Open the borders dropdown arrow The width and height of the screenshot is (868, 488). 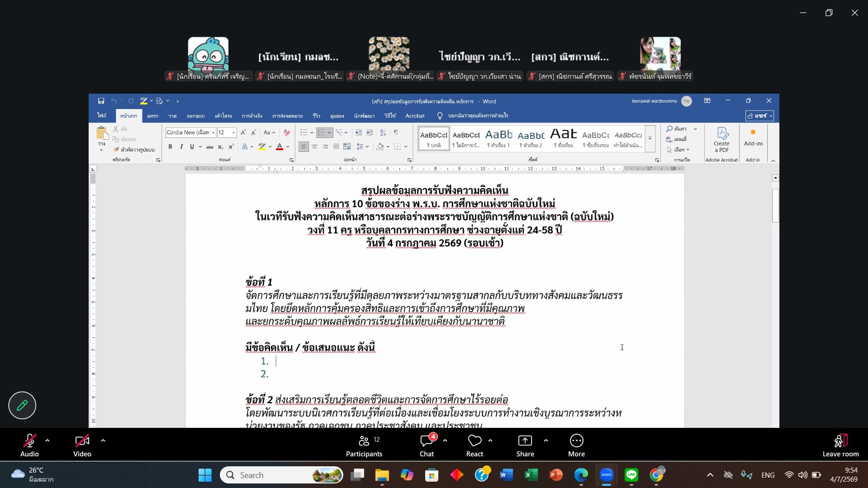pos(406,147)
